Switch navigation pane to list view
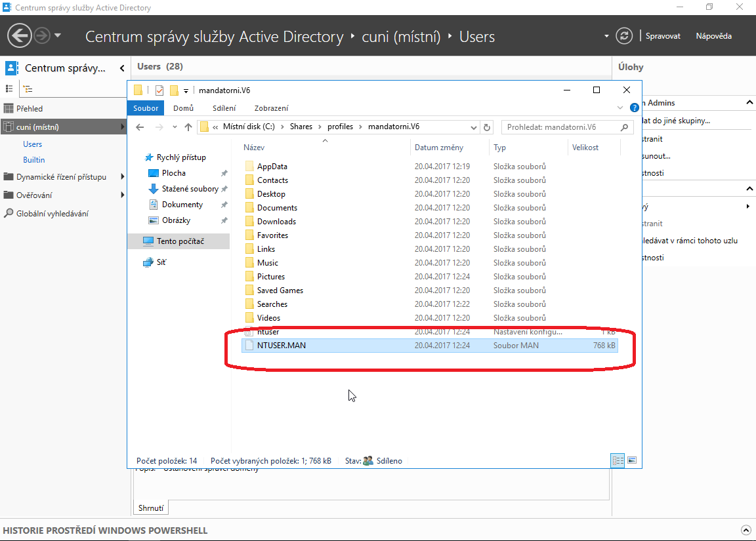 click(9, 89)
